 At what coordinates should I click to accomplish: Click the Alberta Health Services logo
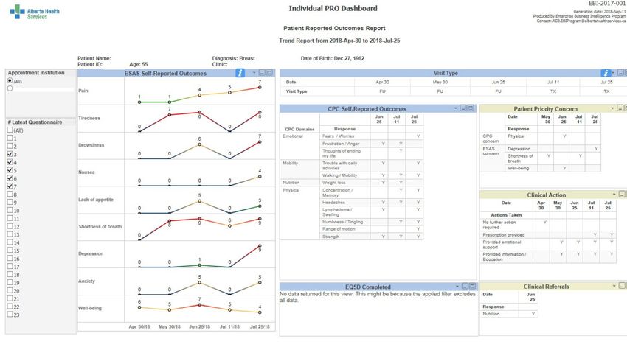tap(35, 12)
